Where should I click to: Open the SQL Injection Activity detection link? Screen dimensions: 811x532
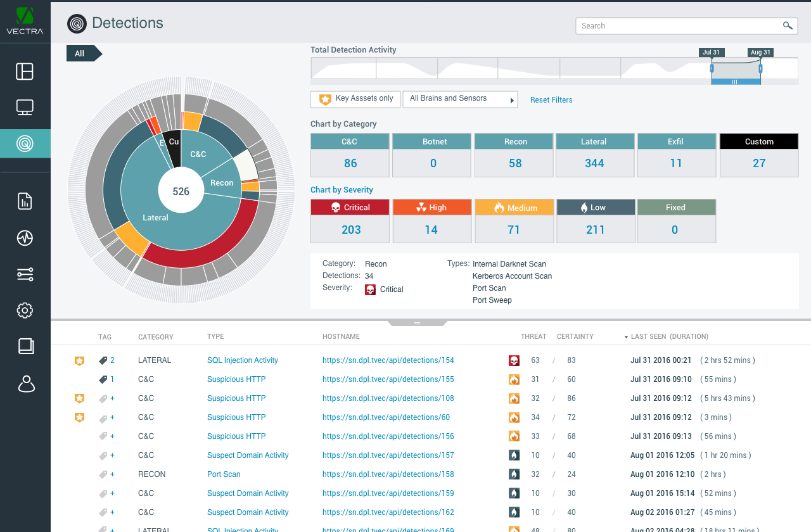(243, 360)
